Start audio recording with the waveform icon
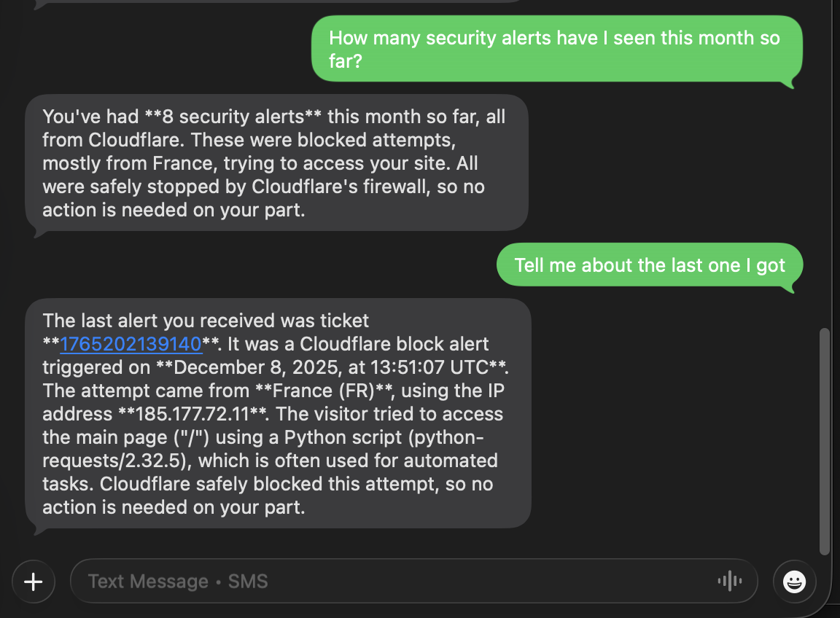 pyautogui.click(x=729, y=581)
